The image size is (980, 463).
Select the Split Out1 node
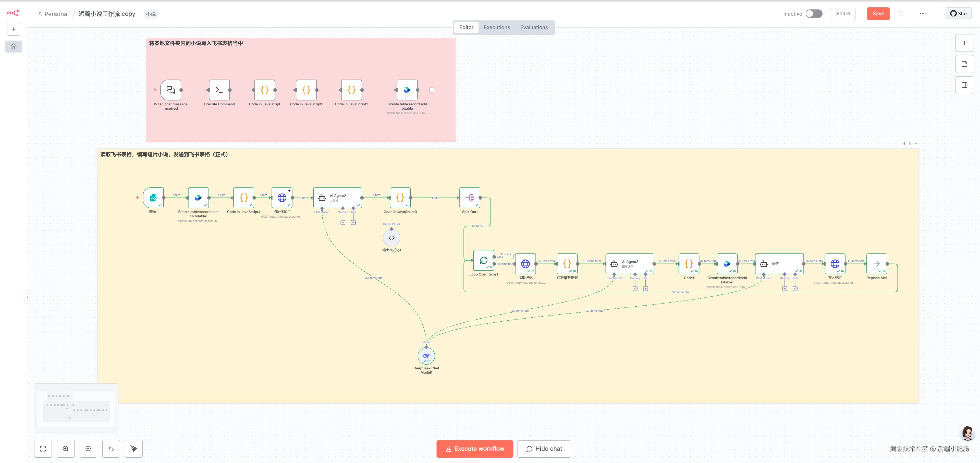pos(470,198)
